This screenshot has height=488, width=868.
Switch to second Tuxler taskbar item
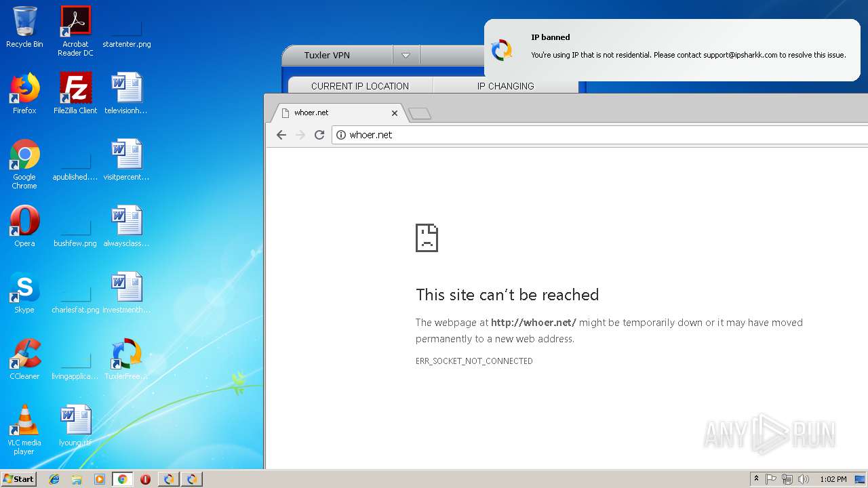[192, 479]
